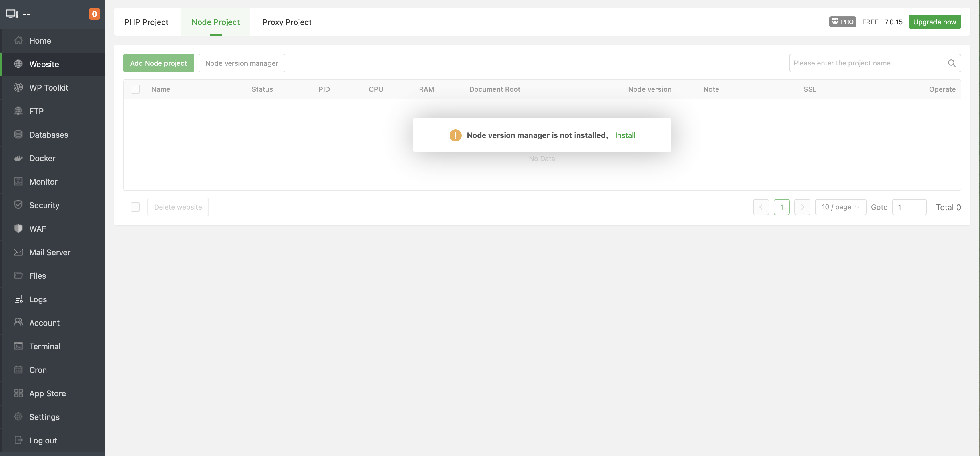Click the Install link in warning

tap(625, 135)
